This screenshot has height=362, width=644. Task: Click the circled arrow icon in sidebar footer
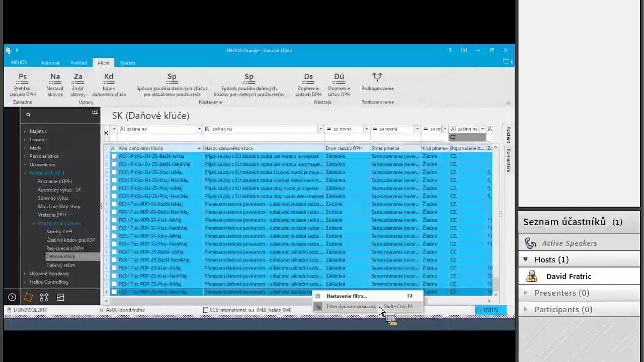(x=12, y=297)
